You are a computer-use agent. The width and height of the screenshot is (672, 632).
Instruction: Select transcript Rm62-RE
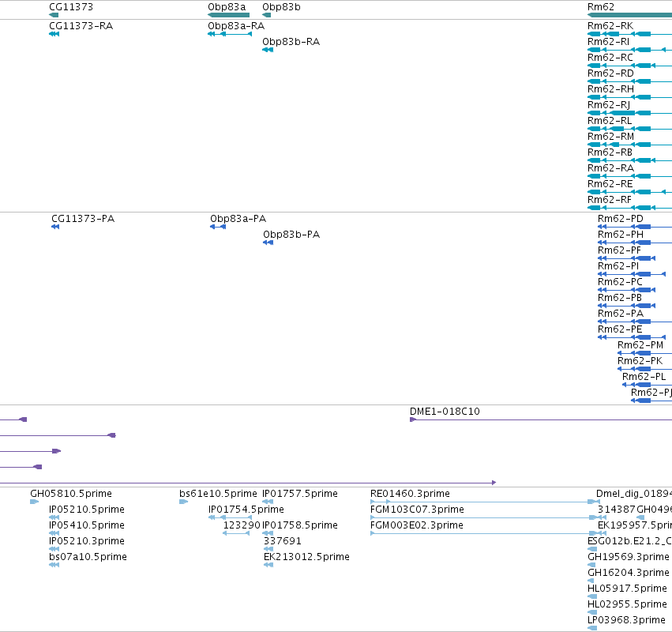[610, 184]
